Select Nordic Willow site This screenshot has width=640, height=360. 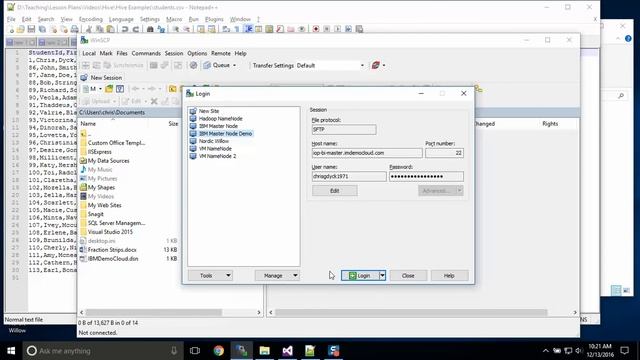[213, 141]
